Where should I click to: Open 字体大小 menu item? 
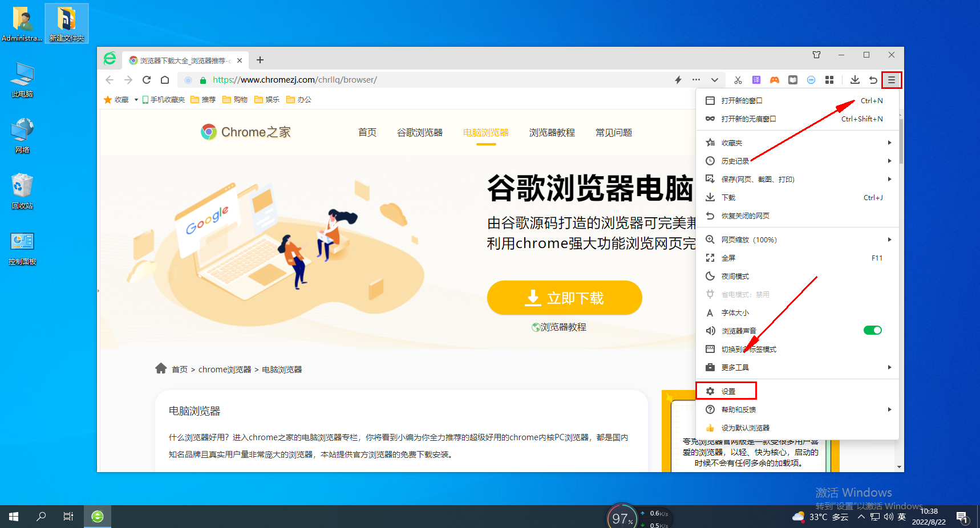[x=797, y=312]
